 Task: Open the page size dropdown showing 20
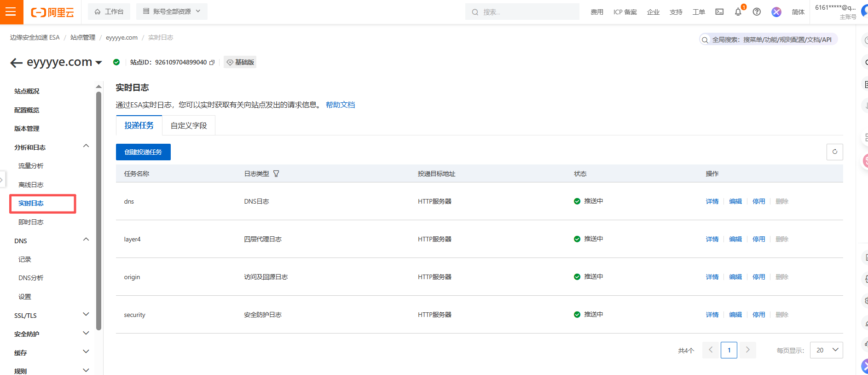coord(826,350)
